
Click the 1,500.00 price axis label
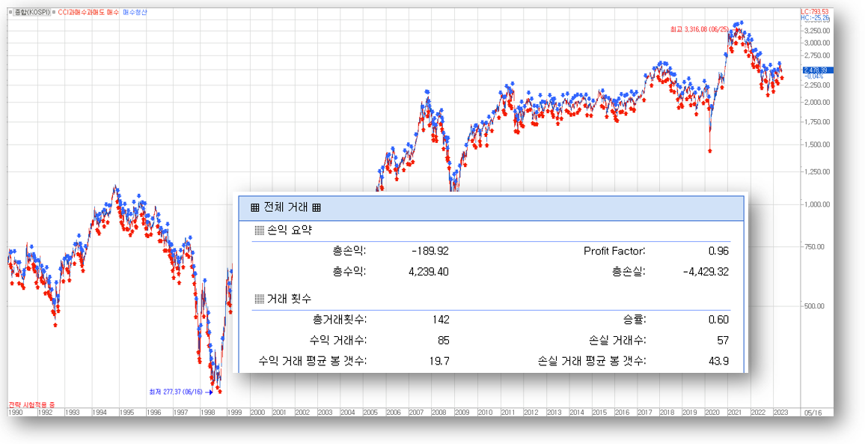point(817,145)
